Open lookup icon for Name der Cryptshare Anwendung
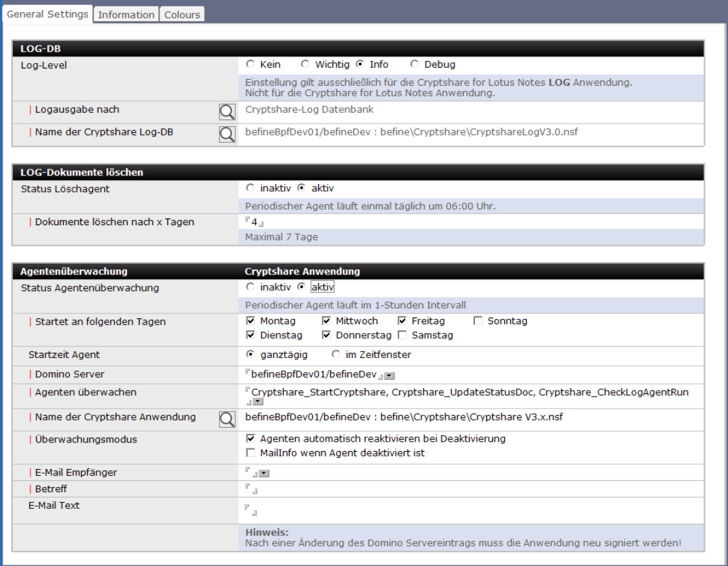This screenshot has width=728, height=566. point(227,419)
